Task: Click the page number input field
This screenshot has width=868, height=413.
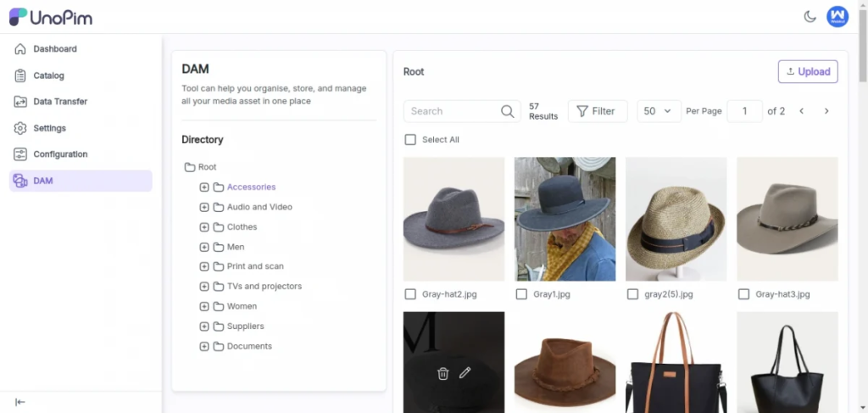Action: tap(744, 111)
